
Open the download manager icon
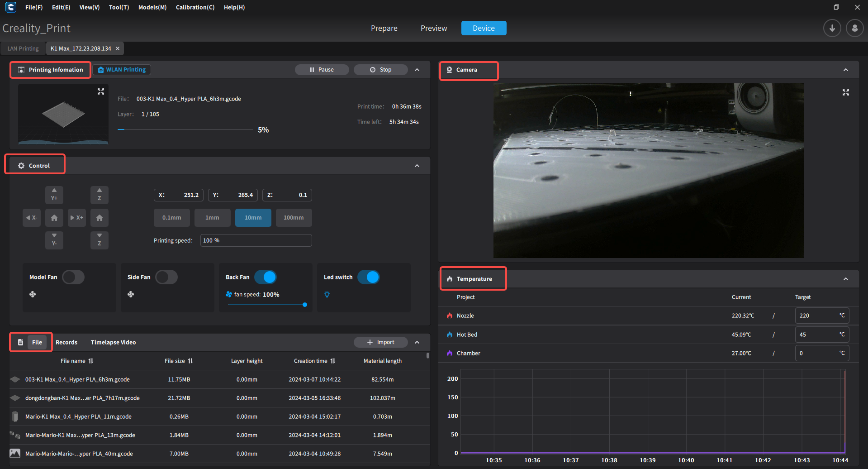[x=832, y=28]
